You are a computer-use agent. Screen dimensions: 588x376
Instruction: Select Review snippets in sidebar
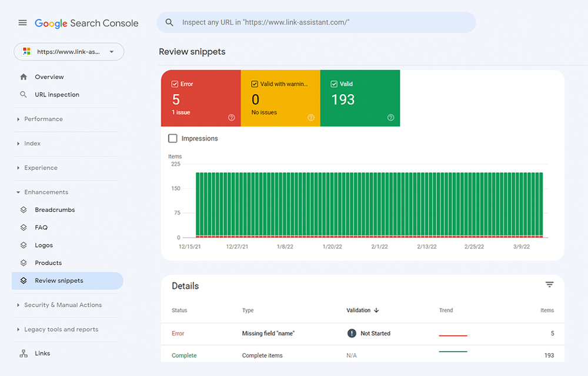pyautogui.click(x=68, y=281)
